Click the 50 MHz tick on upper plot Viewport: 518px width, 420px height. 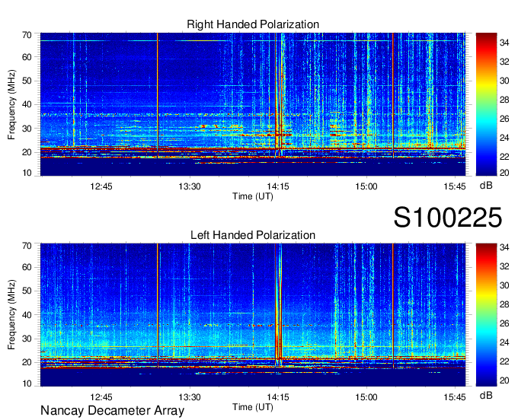(x=27, y=81)
